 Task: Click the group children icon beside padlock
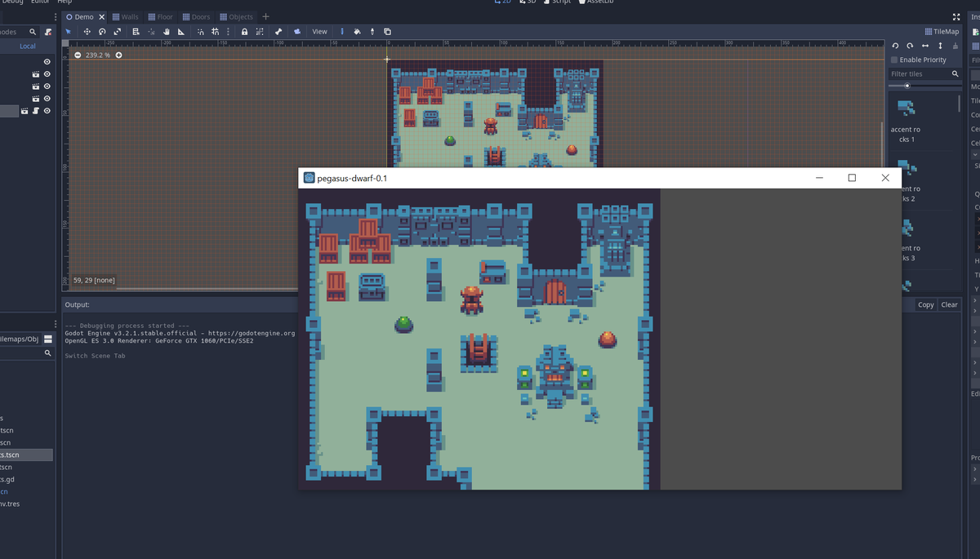click(x=260, y=32)
